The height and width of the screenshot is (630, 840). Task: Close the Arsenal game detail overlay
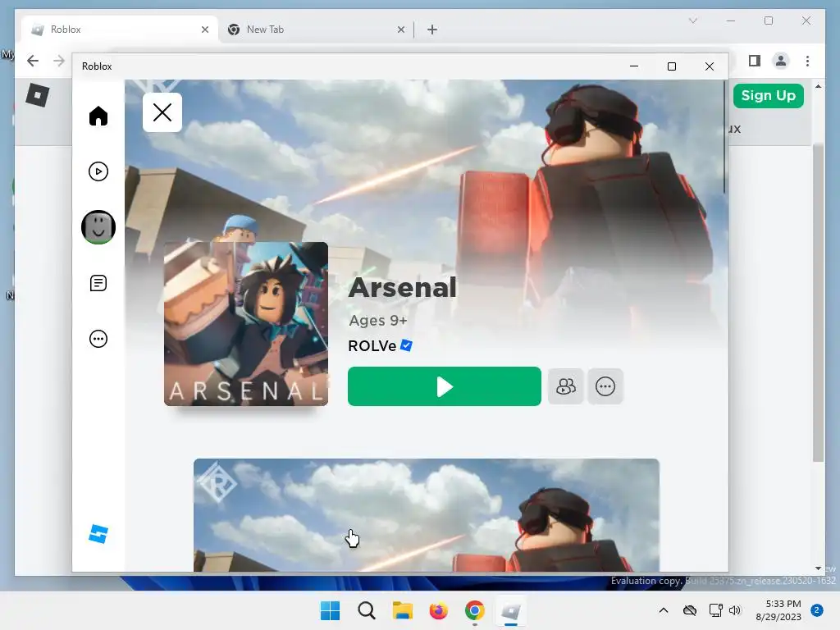[162, 112]
